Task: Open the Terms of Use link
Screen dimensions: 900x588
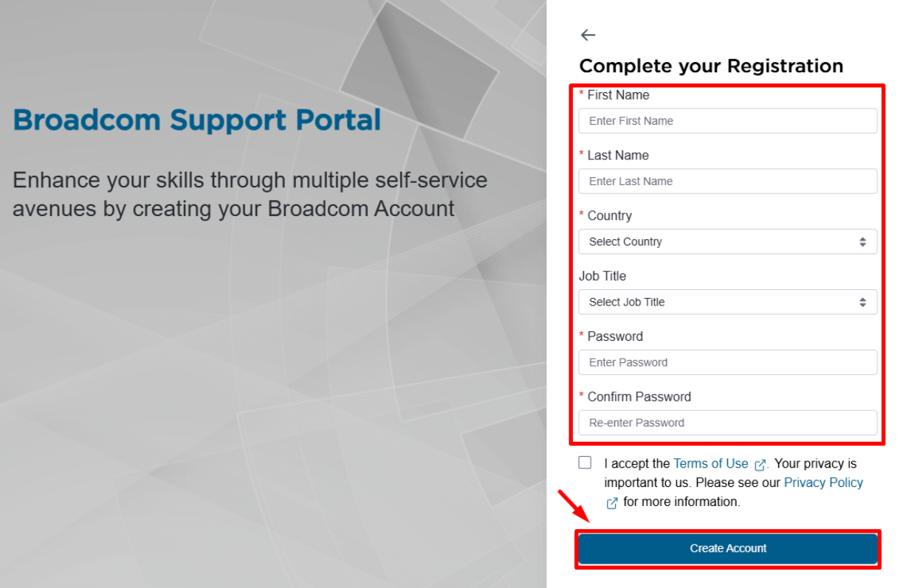Action: pos(710,463)
